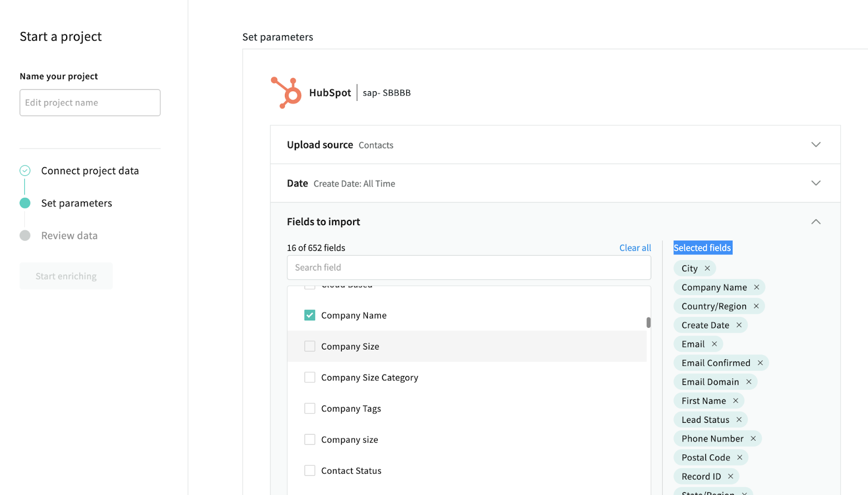Expand the Date section chevron
This screenshot has width=868, height=495.
(815, 183)
